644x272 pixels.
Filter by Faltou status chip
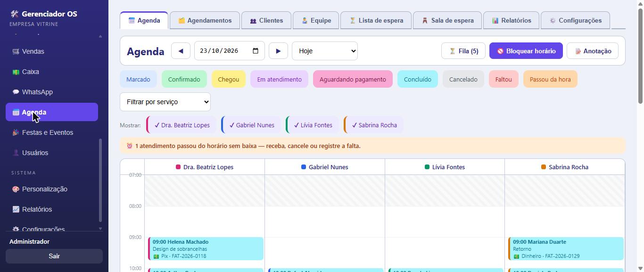coord(504,79)
